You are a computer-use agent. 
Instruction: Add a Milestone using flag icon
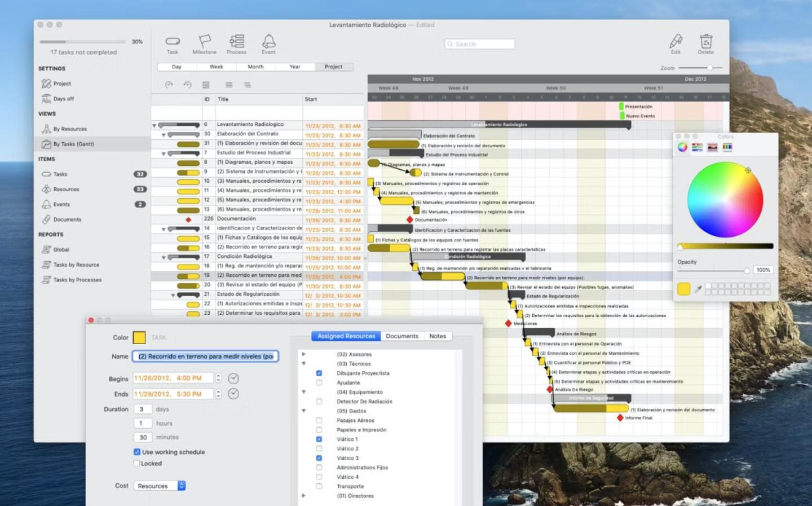pos(204,42)
